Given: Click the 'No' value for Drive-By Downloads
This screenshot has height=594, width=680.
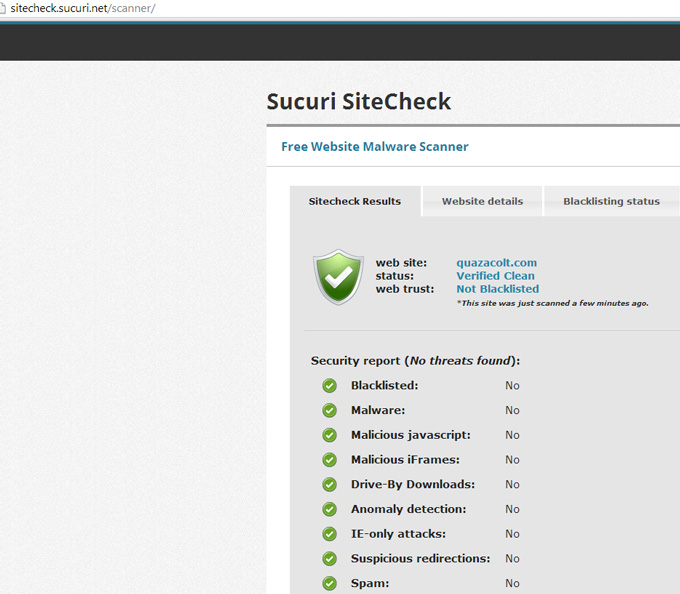Looking at the screenshot, I should coord(512,484).
